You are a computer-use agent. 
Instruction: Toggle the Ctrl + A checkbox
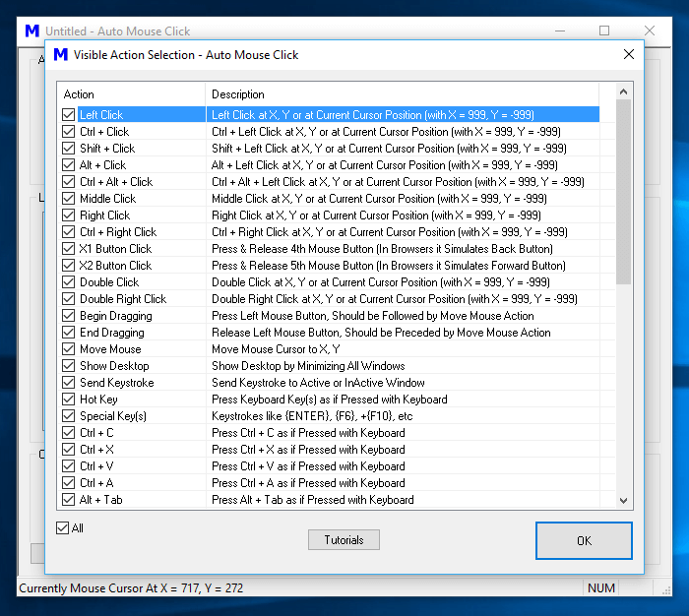pos(68,482)
